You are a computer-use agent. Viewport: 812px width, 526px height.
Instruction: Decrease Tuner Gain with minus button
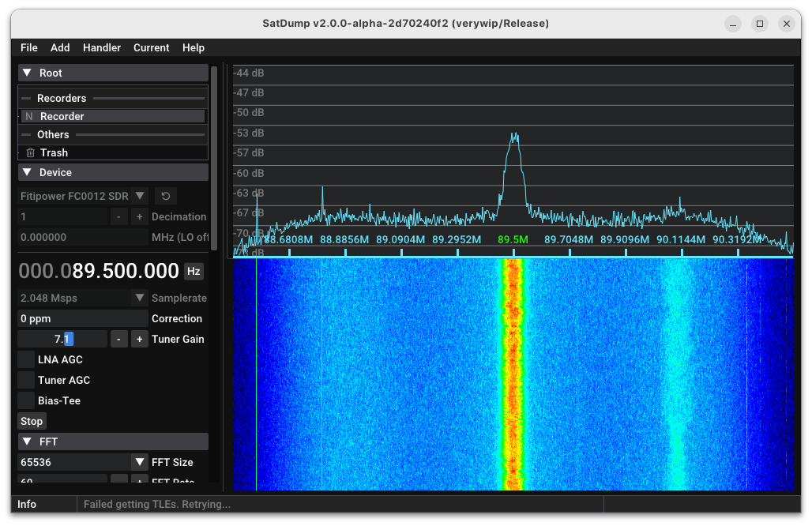click(118, 339)
